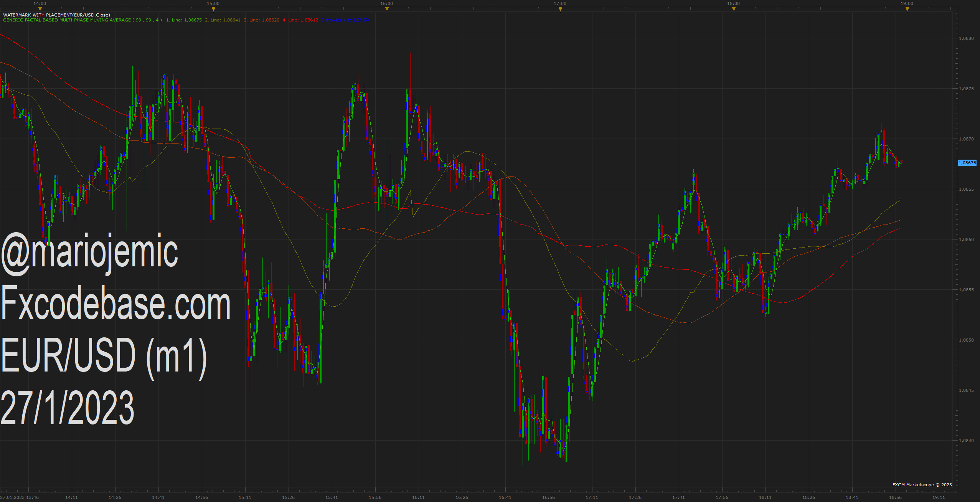Click the 18:00 hour marker triangle
This screenshot has height=502, width=980.
click(x=734, y=9)
